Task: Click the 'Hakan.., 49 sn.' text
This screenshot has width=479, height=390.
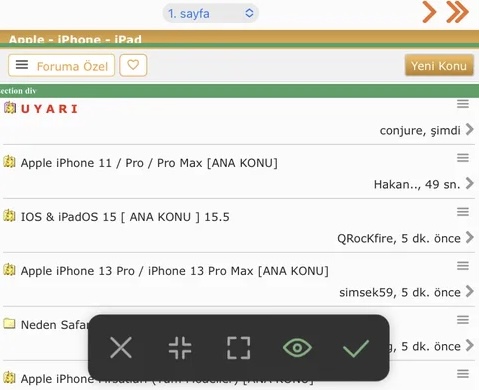Action: [417, 184]
